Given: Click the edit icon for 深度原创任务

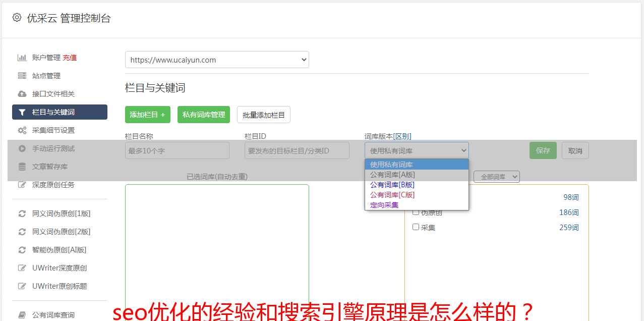Looking at the screenshot, I should coord(22,185).
